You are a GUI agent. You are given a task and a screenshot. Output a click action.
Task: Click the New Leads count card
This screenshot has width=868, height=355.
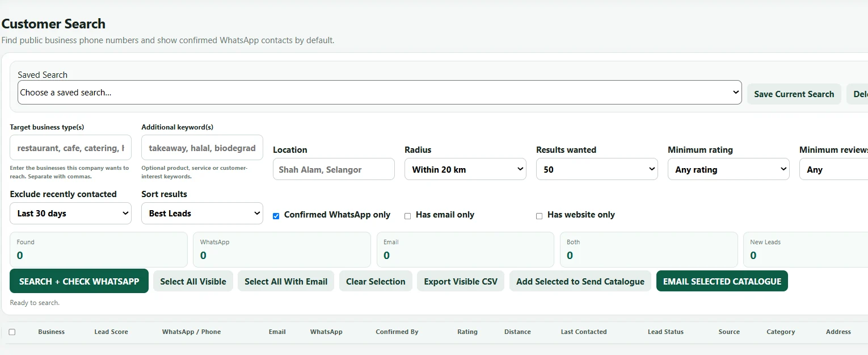(x=806, y=249)
